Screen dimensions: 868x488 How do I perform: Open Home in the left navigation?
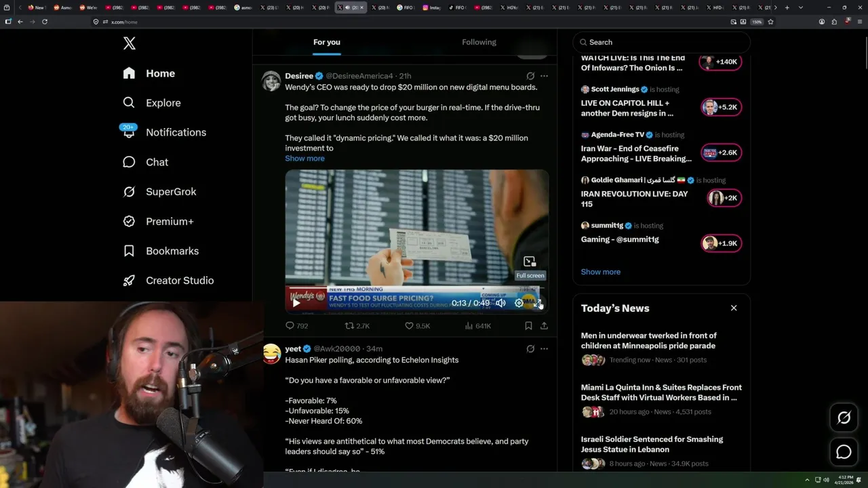149,73
